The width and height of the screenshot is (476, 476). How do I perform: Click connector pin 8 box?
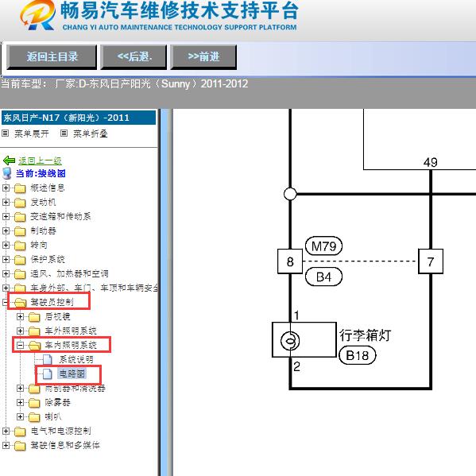(290, 261)
